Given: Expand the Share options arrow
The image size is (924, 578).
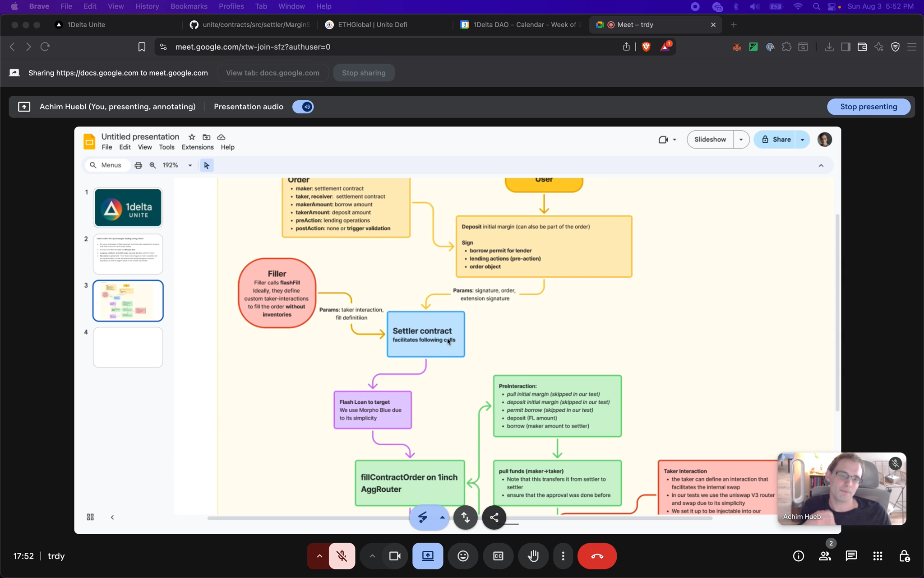Looking at the screenshot, I should pyautogui.click(x=802, y=140).
